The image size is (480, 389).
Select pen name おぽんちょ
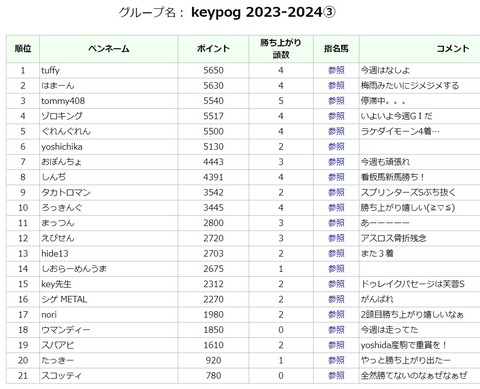[62, 162]
